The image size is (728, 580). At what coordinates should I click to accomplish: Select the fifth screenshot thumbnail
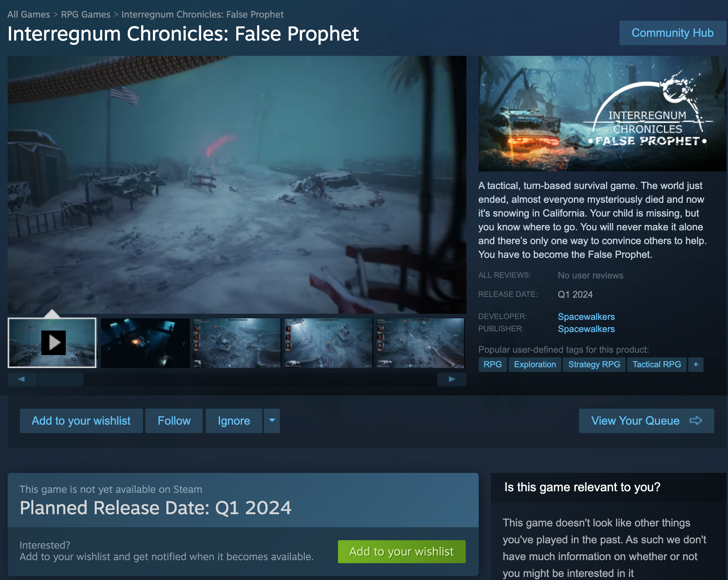420,343
